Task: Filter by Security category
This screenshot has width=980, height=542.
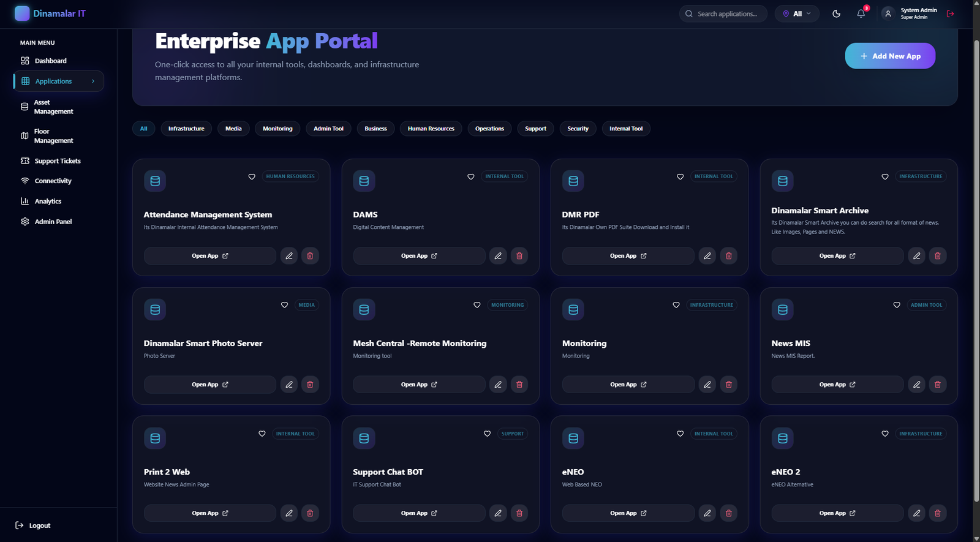Action: 578,129
